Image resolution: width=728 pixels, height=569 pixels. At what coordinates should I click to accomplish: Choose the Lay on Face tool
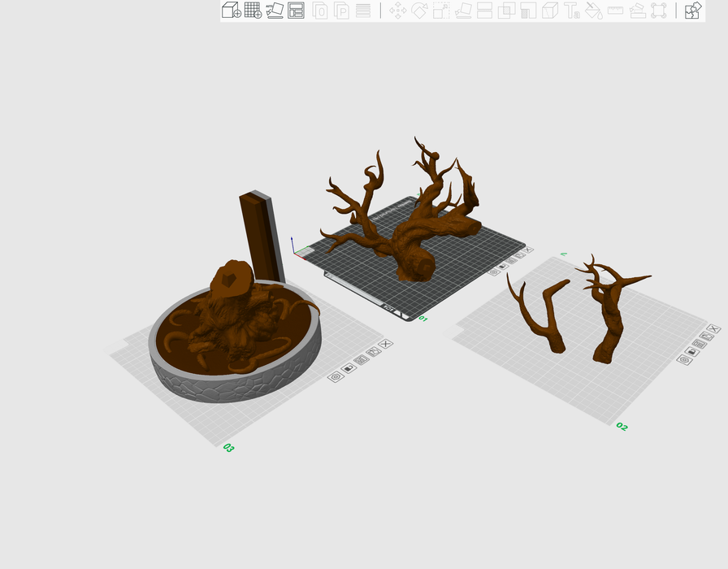tap(463, 11)
